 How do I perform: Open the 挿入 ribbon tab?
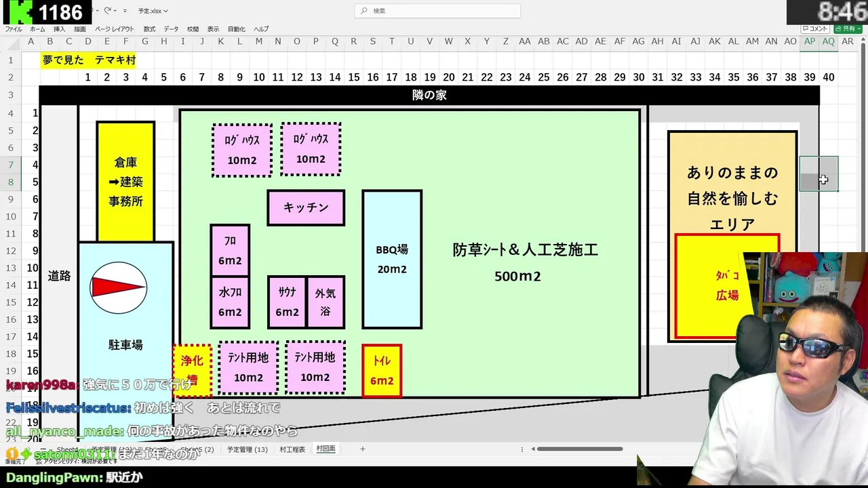[x=60, y=29]
